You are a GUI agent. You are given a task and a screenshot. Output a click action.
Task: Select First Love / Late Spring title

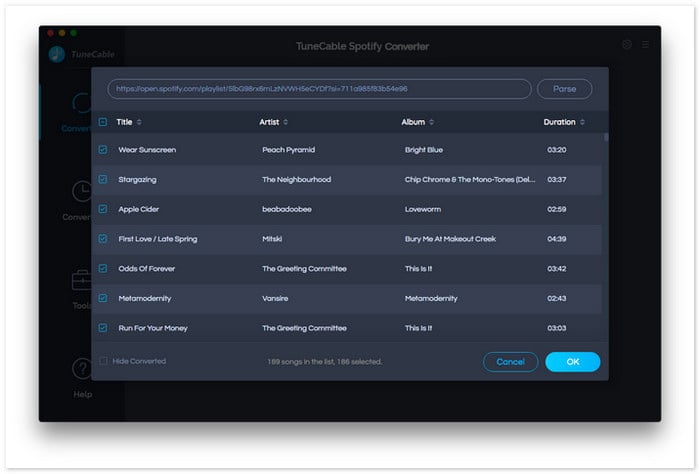point(158,239)
